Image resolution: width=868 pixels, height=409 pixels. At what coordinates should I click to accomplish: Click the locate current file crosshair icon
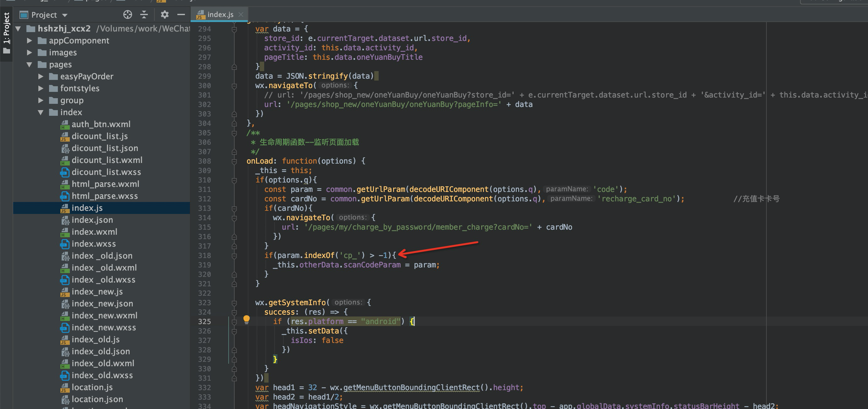(127, 14)
